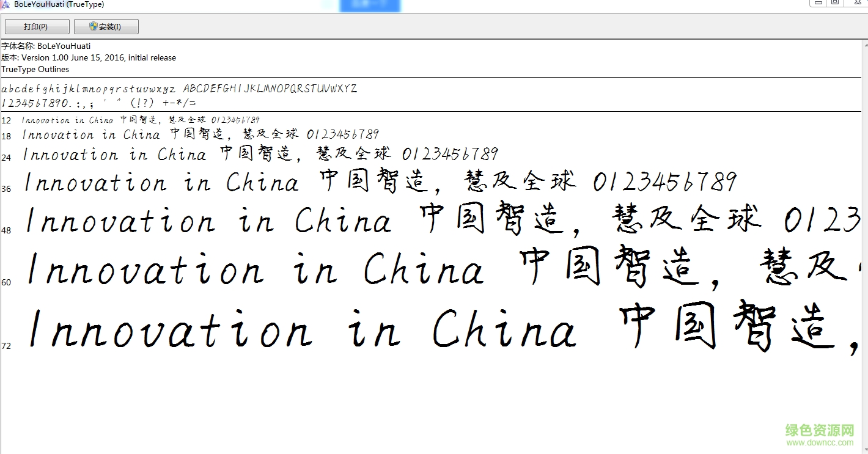Click the 字体名称 BoLeYouHuati text
The image size is (868, 454).
coord(46,46)
